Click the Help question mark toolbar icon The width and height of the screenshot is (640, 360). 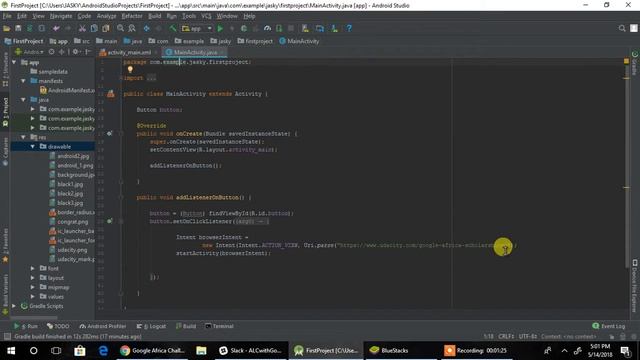pyautogui.click(x=349, y=29)
